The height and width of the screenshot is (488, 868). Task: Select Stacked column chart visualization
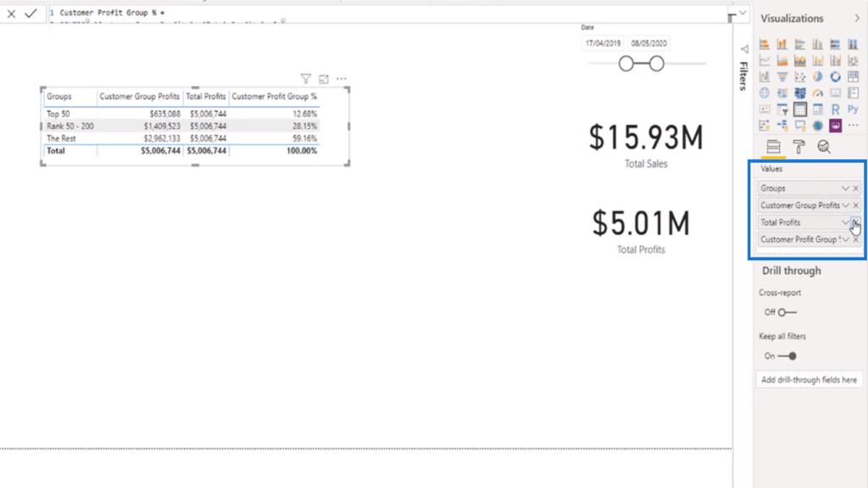pos(782,44)
